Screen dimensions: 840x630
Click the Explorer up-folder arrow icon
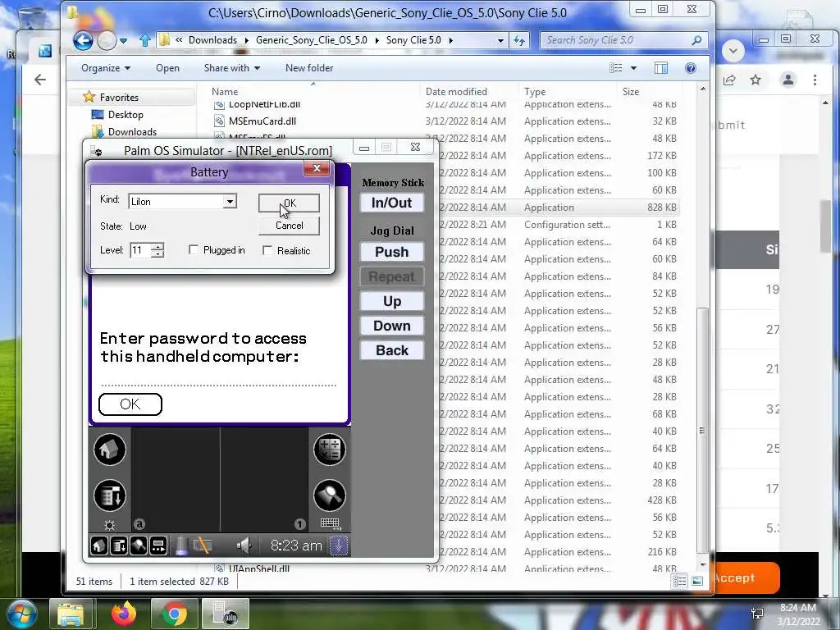(x=144, y=40)
